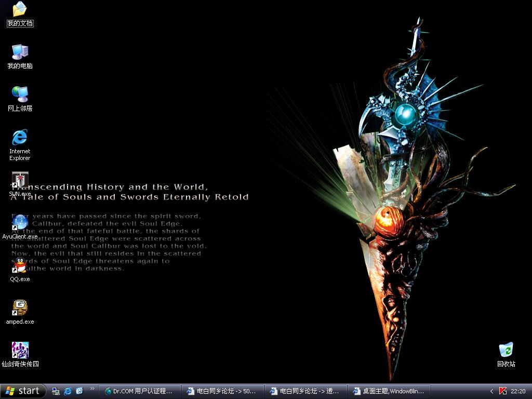
Task: Expand the Quick Launch overflow chevron
Action: (x=92, y=389)
